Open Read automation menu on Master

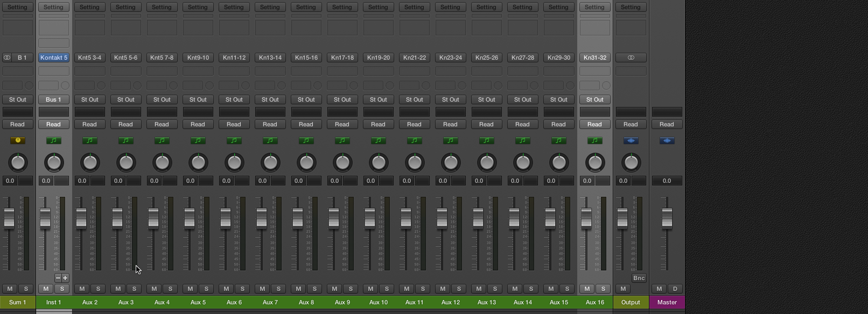[x=667, y=124]
